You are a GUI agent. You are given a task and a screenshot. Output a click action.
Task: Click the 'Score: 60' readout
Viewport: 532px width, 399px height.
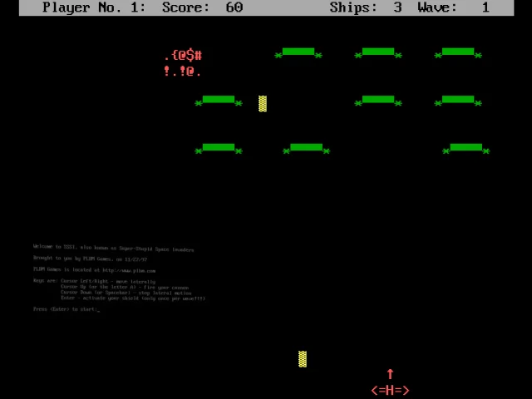tap(203, 7)
